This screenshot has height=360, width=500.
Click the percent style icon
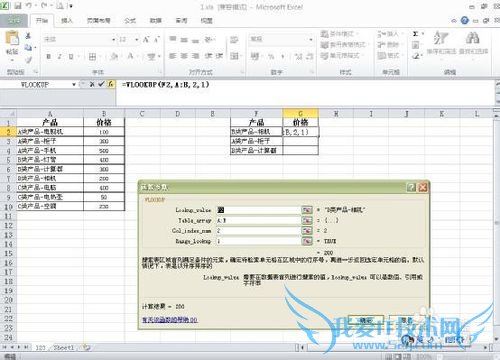(271, 56)
